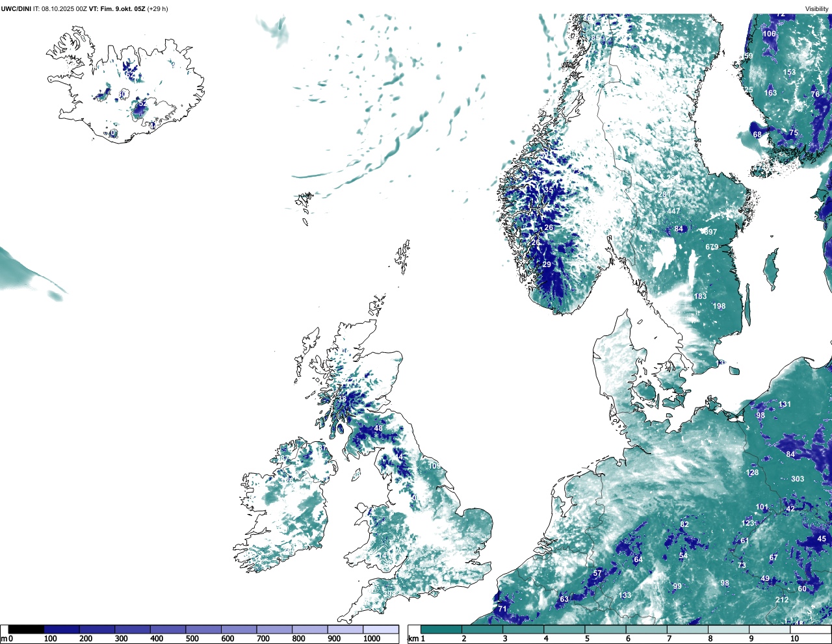The image size is (832, 644).
Task: Click the '163' value in Finland
Action: pos(770,93)
